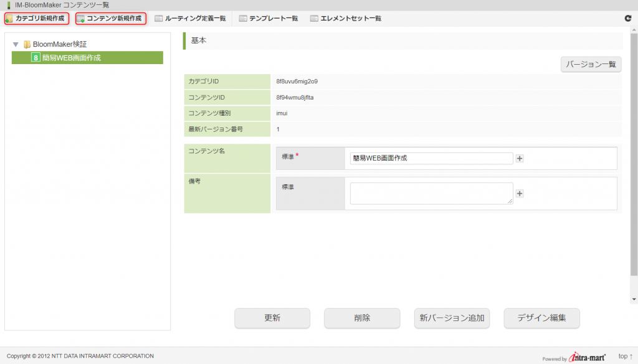Click the folder icon beside BloomMaker検証
The image size is (638, 364).
27,44
